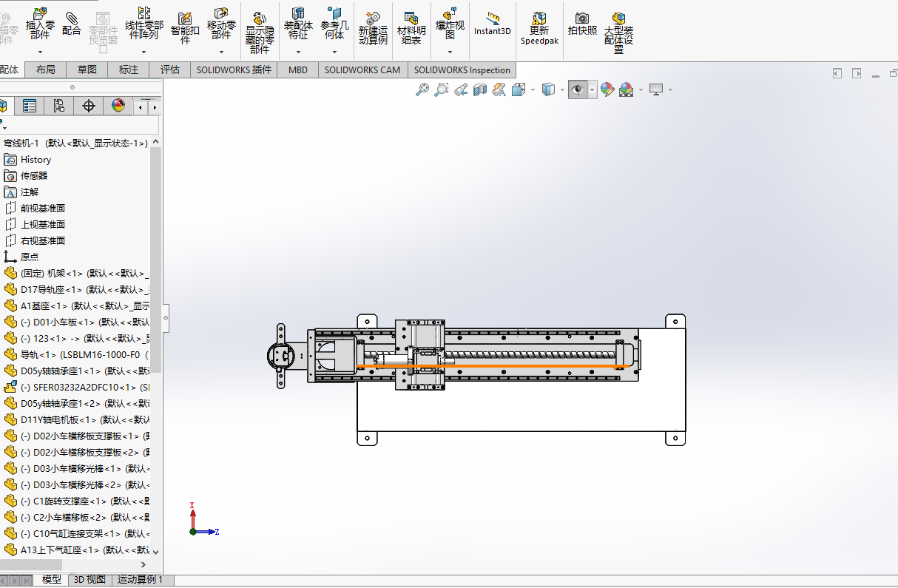This screenshot has width=898, height=588.
Task: Open DimXpertManager crosshair tab
Action: point(89,106)
